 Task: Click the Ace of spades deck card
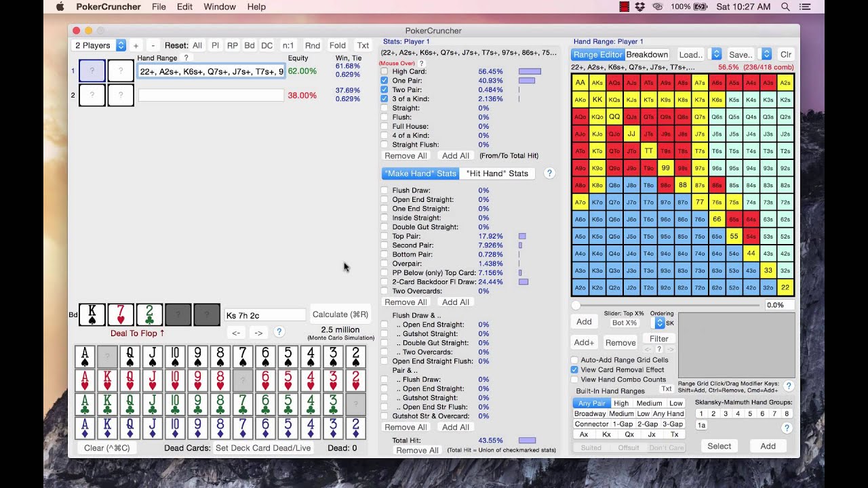pos(85,357)
